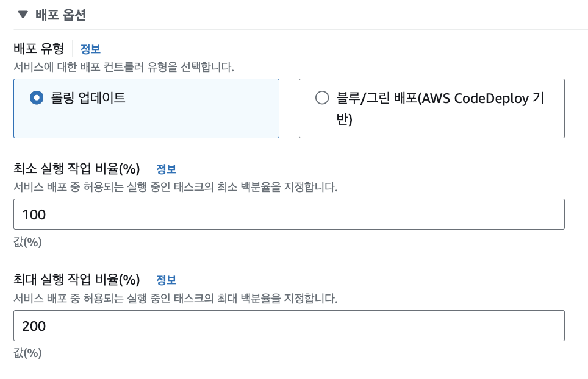588x379 pixels.
Task: Click the 최소 실행 작업 비율(%) heading
Action: coord(70,169)
